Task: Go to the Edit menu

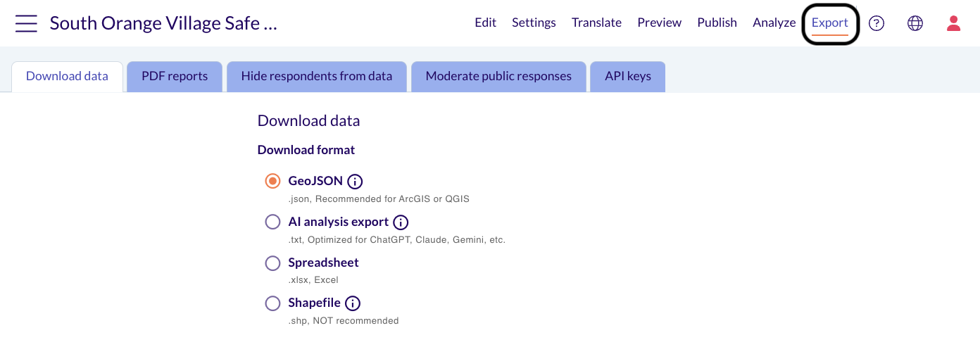Action: (485, 23)
